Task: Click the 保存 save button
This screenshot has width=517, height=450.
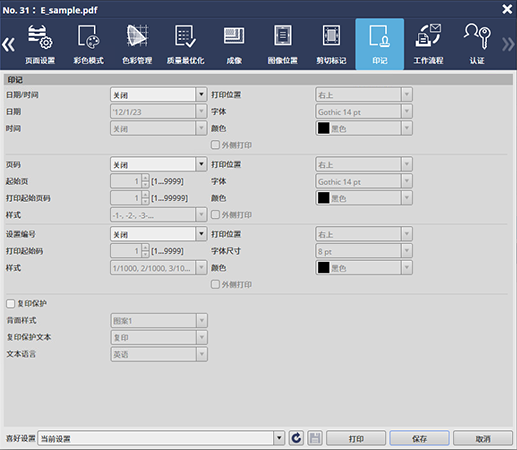Action: click(419, 438)
